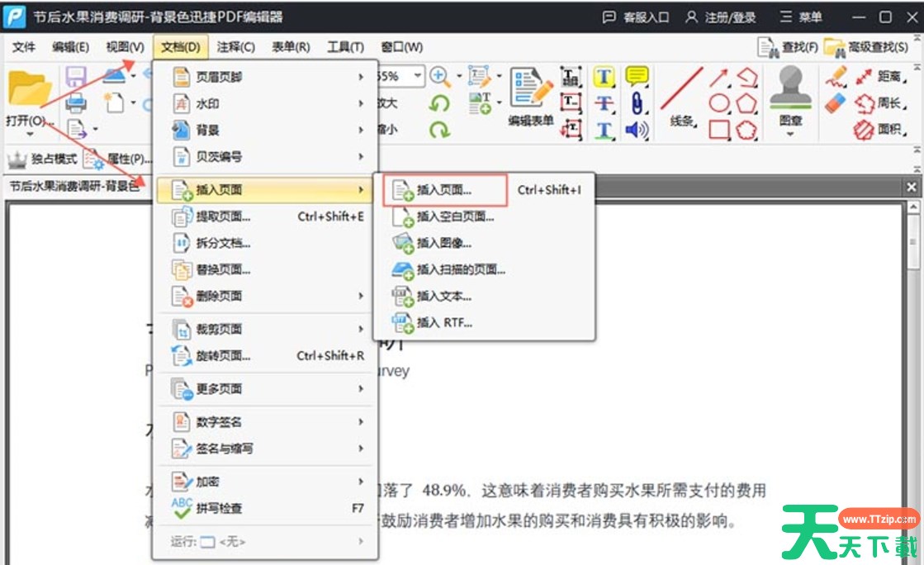This screenshot has height=565, width=924.
Task: Click the print icon in toolbar
Action: (x=76, y=102)
